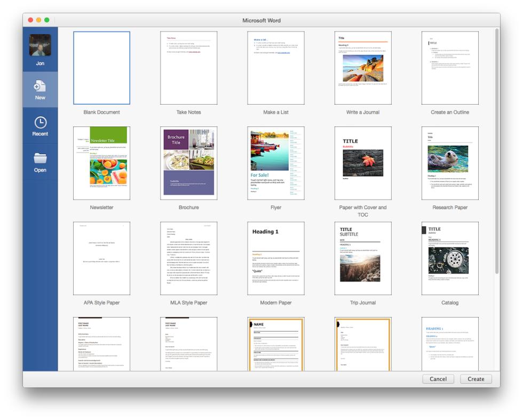Image resolution: width=523 pixels, height=420 pixels.
Task: Select the Newsletter template thumbnail
Action: pos(101,163)
